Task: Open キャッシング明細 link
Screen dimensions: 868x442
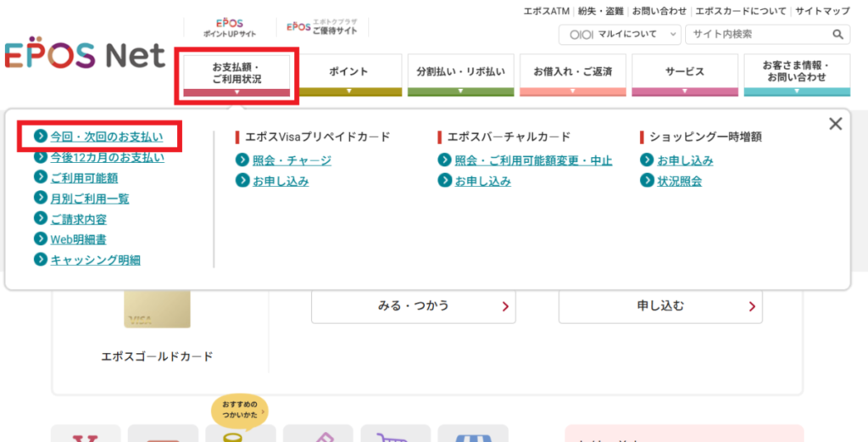Action: pos(95,260)
